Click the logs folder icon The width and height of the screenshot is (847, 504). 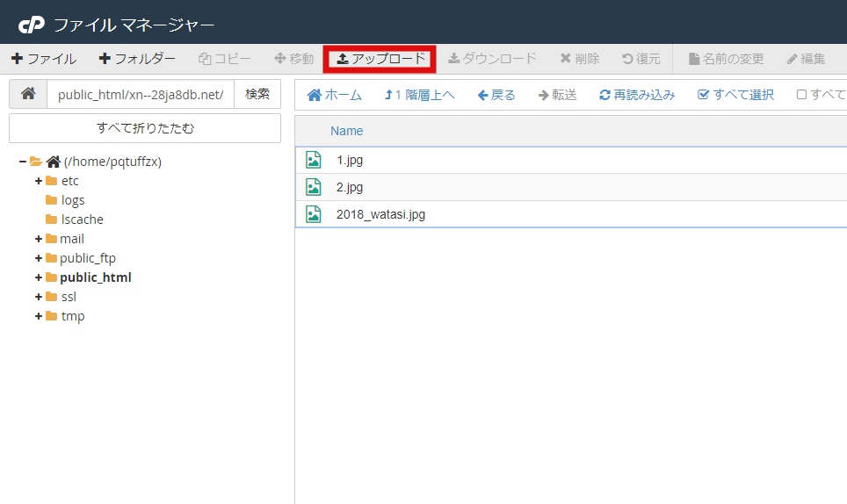[x=51, y=199]
